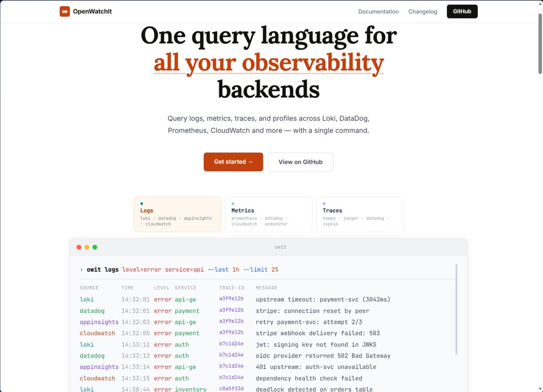
Task: Click the red terminal window dot
Action: 79,247
